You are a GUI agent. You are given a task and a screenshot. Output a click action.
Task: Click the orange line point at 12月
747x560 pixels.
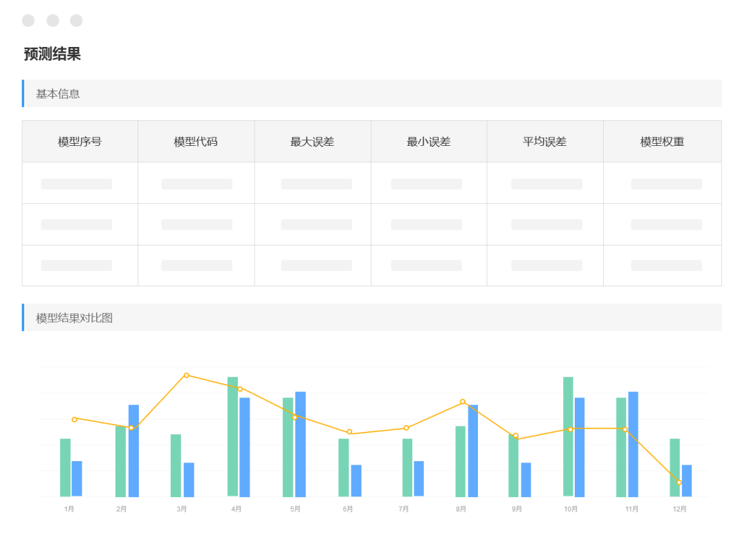coord(679,483)
